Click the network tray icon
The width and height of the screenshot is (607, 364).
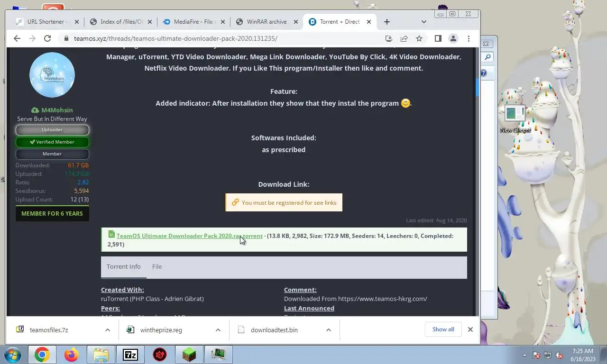click(x=548, y=355)
